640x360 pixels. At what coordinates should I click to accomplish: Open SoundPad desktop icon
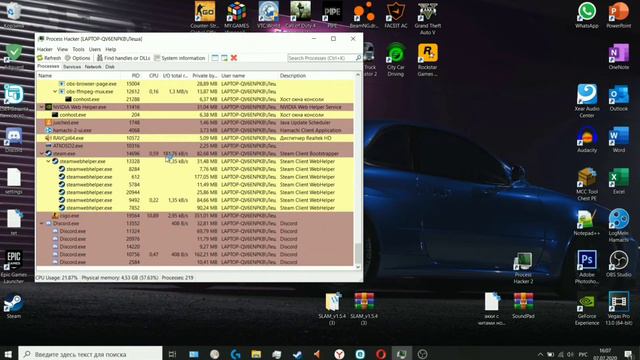tap(523, 306)
